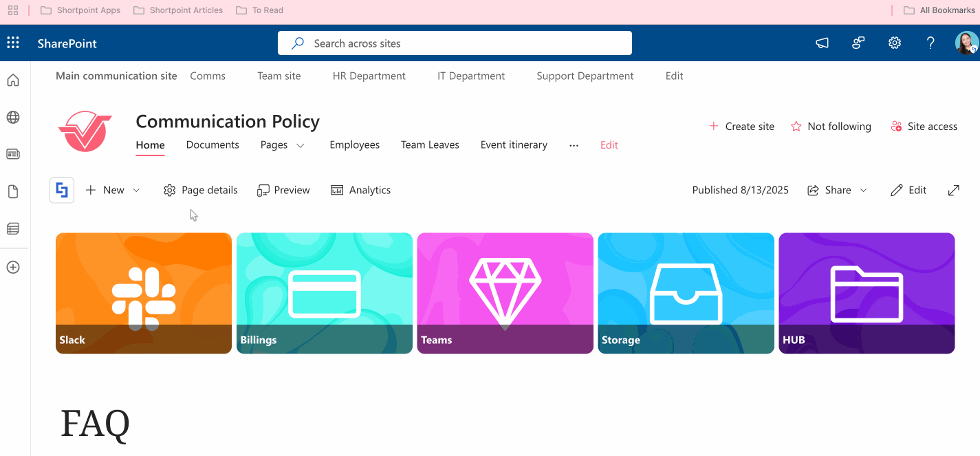Screen dimensions: 980x456
Task: Open the Billings tile
Action: tap(325, 293)
